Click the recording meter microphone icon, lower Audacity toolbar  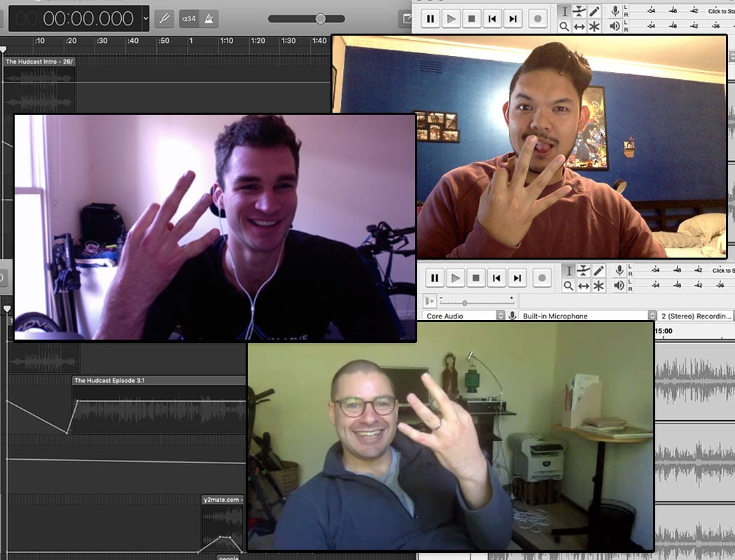click(619, 270)
